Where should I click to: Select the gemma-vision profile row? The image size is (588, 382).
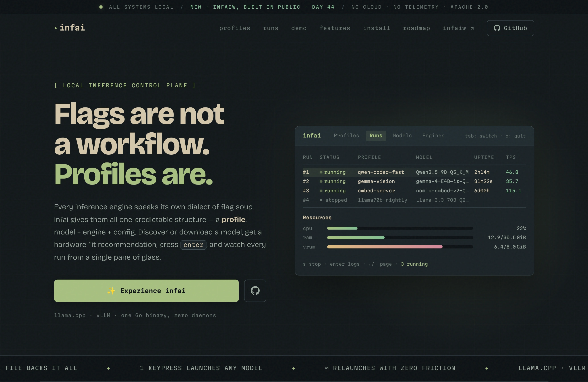[x=414, y=181]
